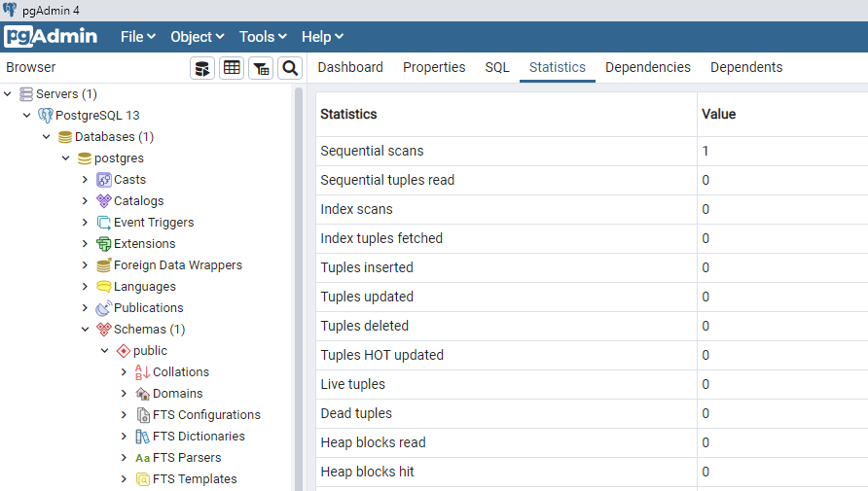Collapse the Databases node

pos(47,137)
